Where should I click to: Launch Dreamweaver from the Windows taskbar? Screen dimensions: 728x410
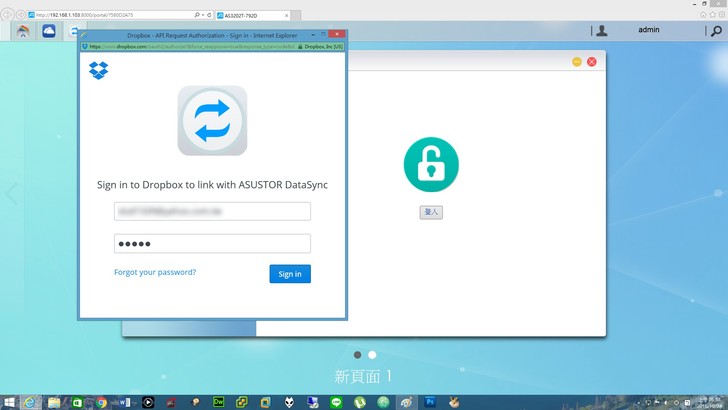pos(217,402)
